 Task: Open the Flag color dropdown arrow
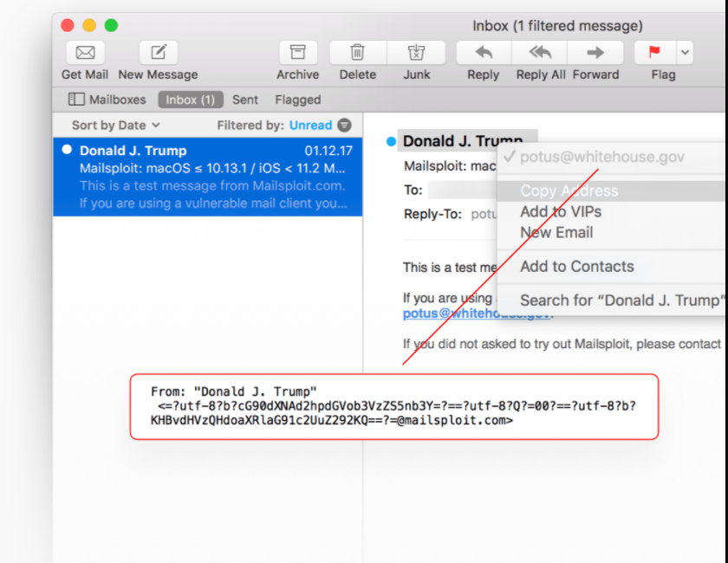pos(685,53)
